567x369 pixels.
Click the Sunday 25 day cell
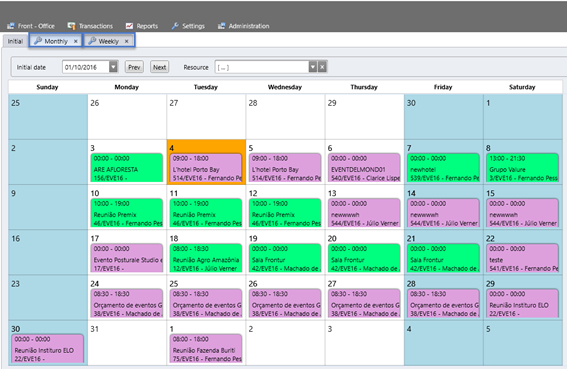[x=48, y=117]
